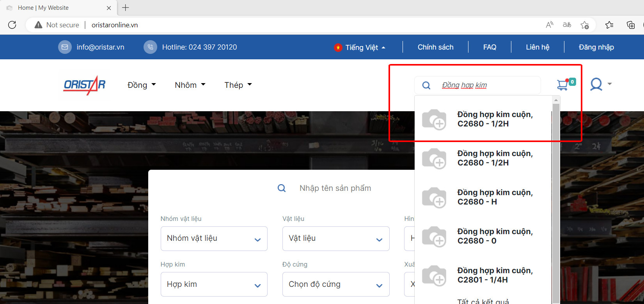
Task: Open the shopping cart icon
Action: click(x=562, y=85)
